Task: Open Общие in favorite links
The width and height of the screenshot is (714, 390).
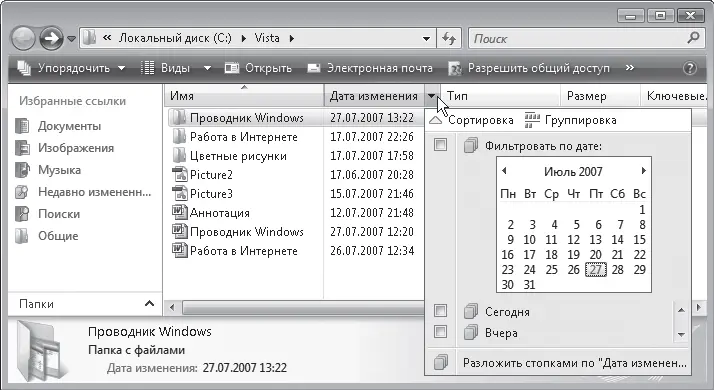Action: tap(46, 236)
